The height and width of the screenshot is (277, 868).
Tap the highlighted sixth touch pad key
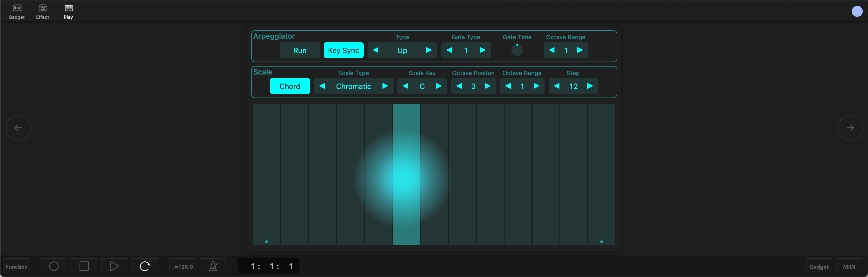pos(406,174)
